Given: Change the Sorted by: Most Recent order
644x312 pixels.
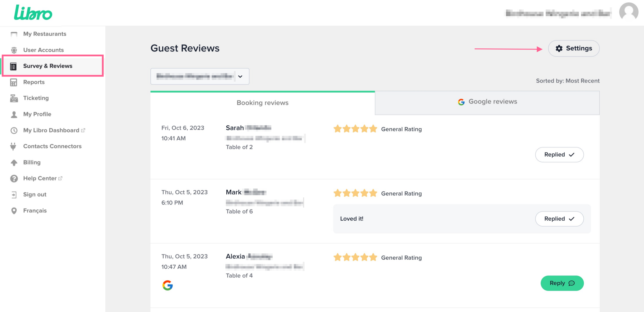Looking at the screenshot, I should coord(567,81).
